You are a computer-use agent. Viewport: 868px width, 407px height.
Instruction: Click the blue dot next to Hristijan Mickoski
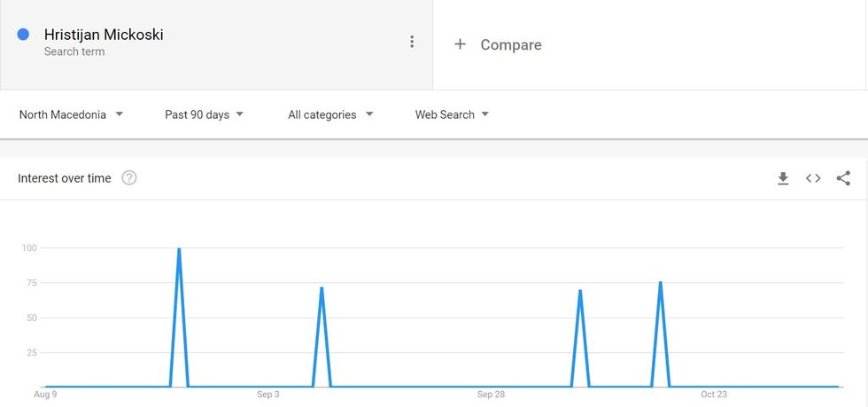24,35
